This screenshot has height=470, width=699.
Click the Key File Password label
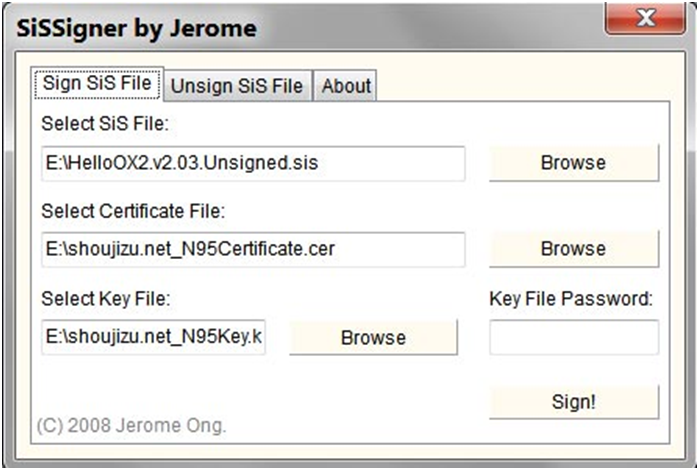pyautogui.click(x=570, y=298)
